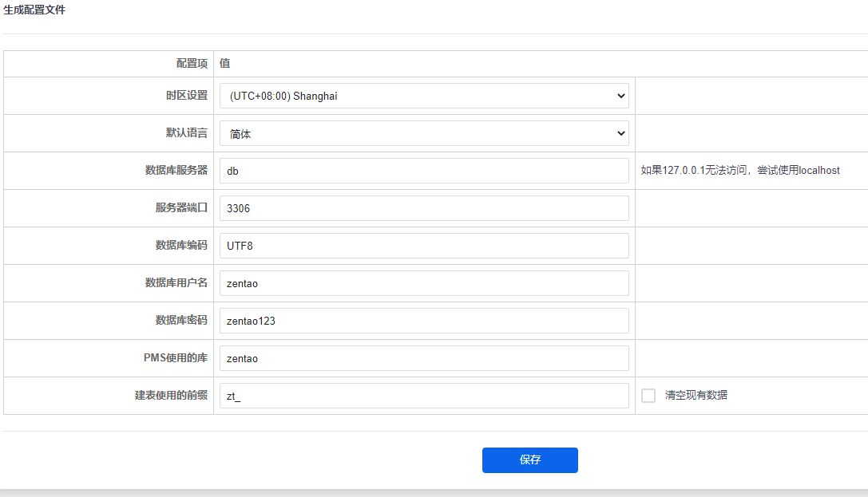
Task: Click the database server field containing db
Action: [x=424, y=171]
